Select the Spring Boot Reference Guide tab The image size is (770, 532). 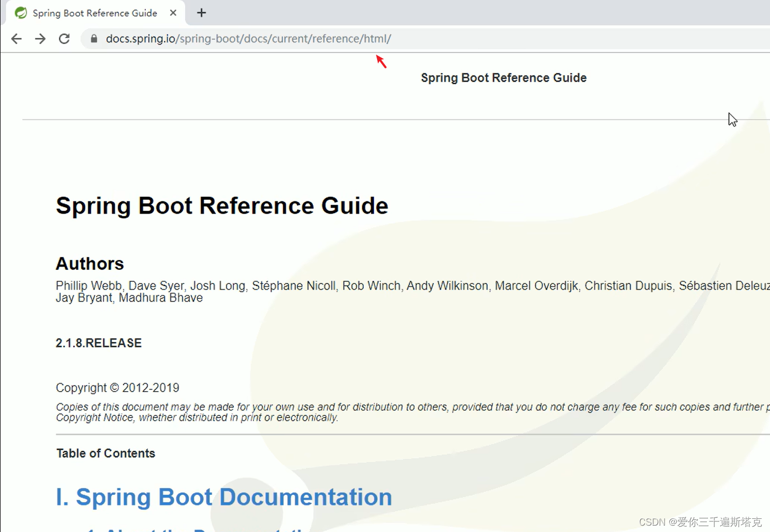95,13
